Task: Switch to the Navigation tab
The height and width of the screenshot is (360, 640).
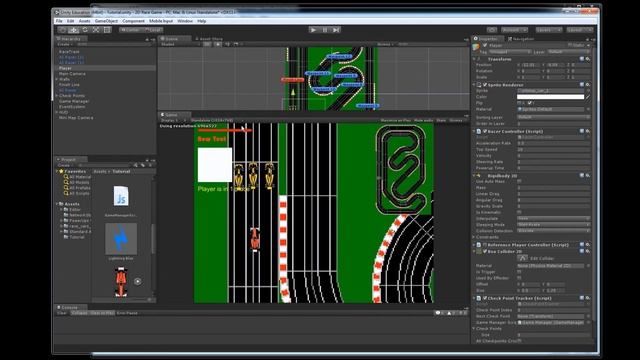Action: (x=521, y=39)
